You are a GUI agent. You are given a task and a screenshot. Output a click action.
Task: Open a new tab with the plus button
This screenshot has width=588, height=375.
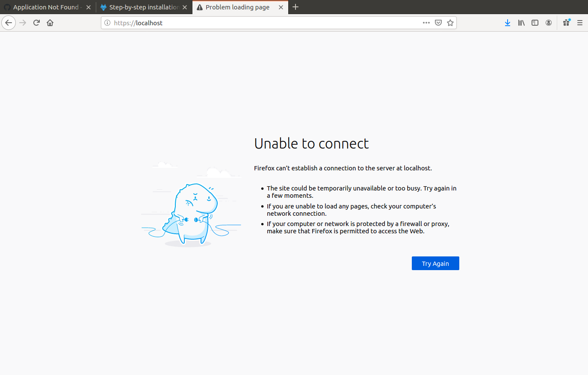tap(295, 7)
